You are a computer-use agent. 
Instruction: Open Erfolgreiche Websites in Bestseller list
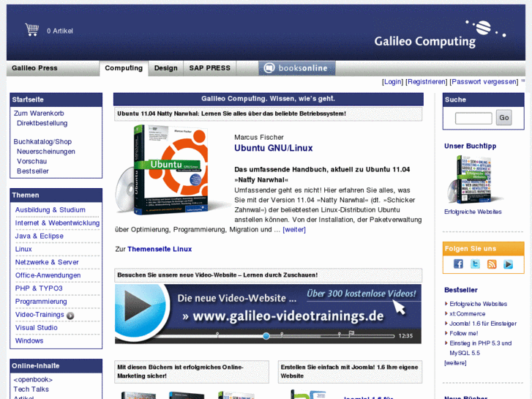click(x=479, y=304)
